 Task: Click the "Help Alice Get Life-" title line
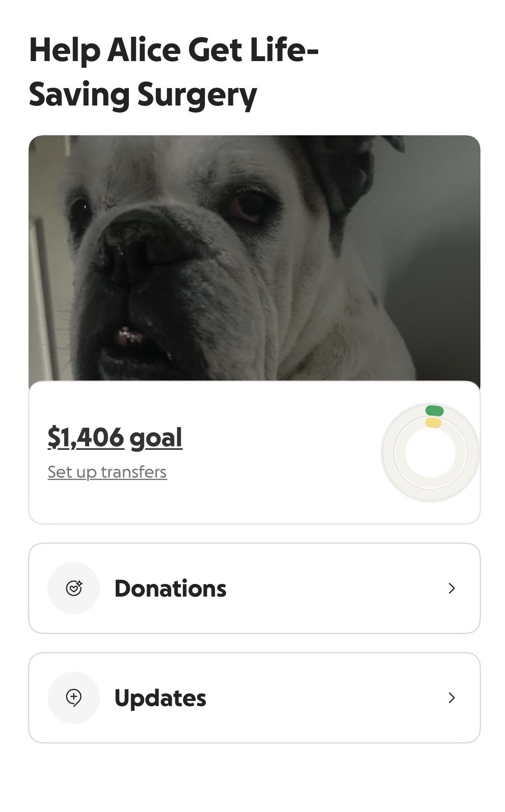click(x=174, y=50)
